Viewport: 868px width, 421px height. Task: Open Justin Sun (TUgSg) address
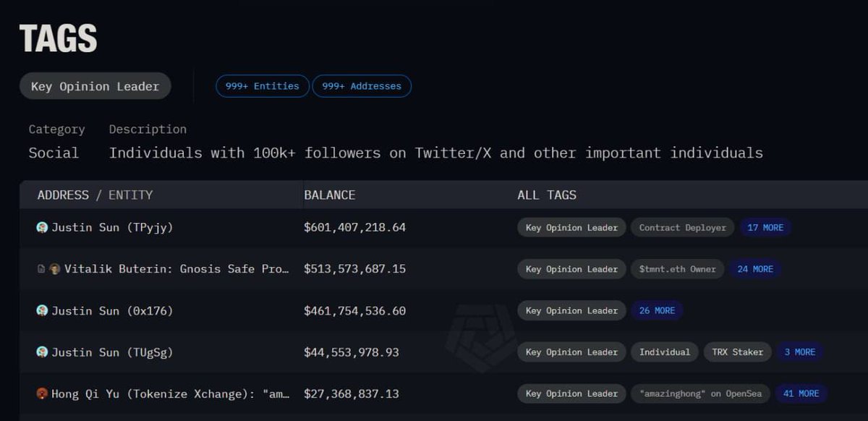pyautogui.click(x=112, y=352)
